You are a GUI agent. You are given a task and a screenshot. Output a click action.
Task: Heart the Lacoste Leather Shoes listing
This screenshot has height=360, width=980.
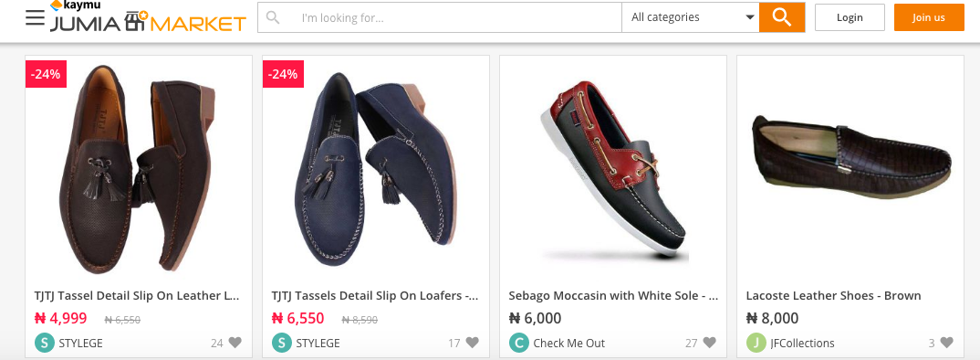coord(947,343)
